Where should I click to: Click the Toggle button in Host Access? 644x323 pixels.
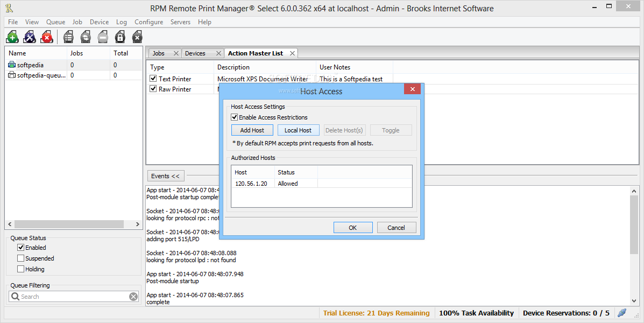391,130
